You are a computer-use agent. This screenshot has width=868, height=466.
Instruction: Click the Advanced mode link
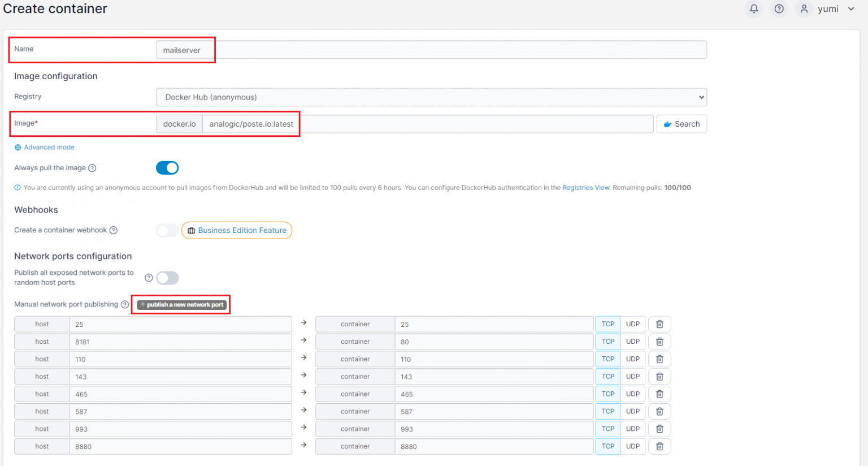point(44,147)
